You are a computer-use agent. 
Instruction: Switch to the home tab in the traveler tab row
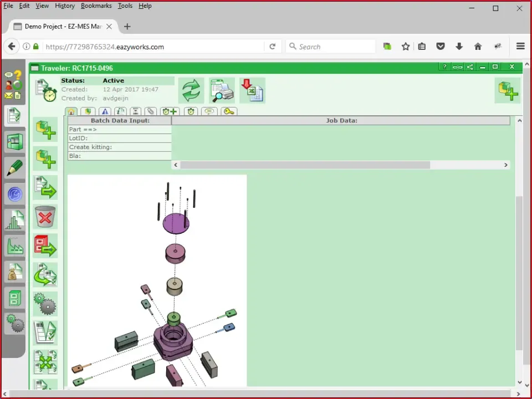(x=71, y=111)
